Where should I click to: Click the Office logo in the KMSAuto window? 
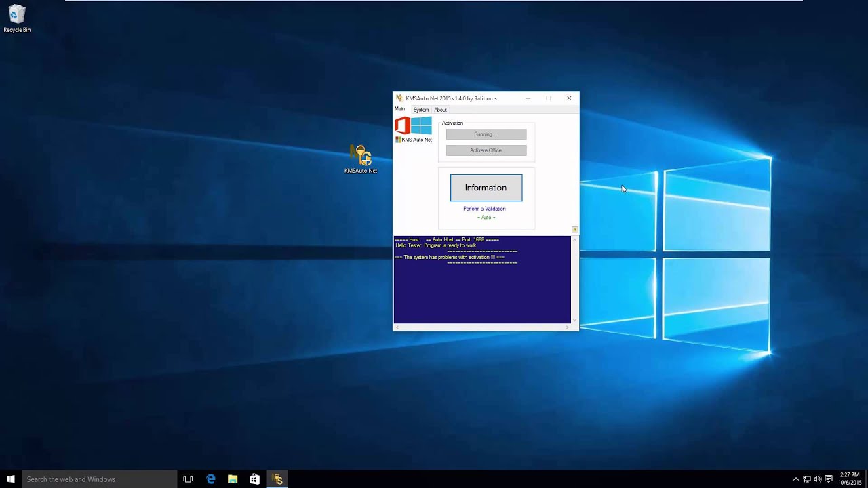[x=402, y=125]
